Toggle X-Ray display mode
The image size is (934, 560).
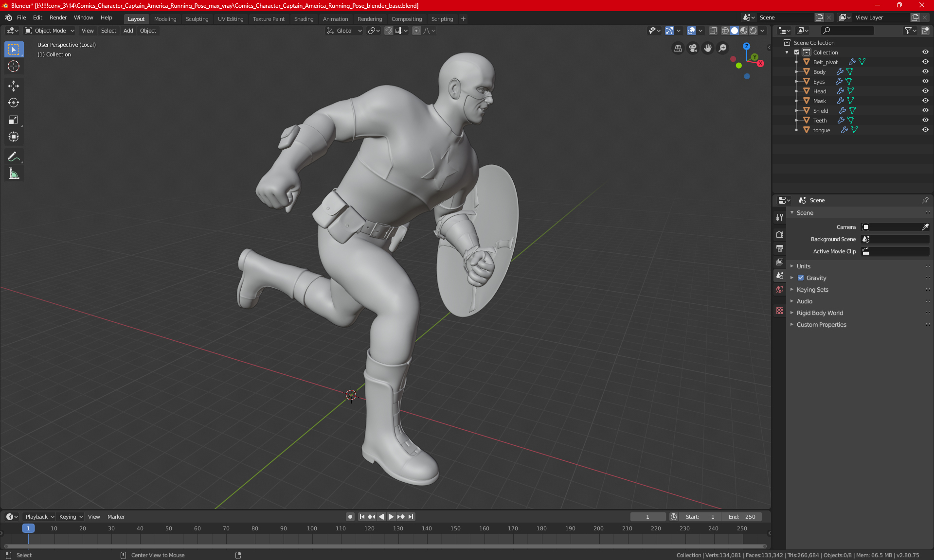tap(713, 31)
